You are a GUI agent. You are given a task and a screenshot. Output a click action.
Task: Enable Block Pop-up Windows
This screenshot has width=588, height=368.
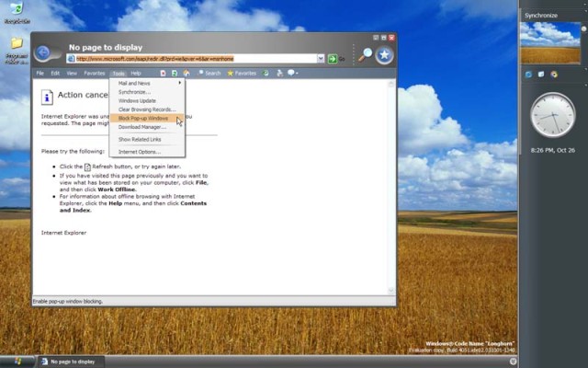pyautogui.click(x=147, y=119)
